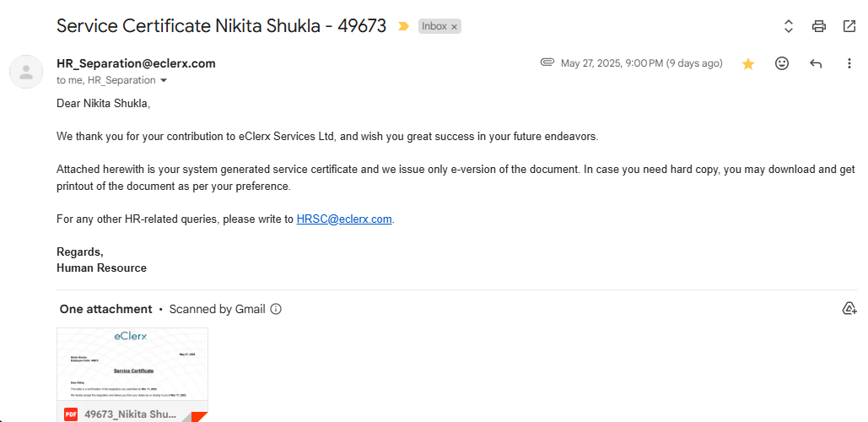
Task: Click the red PDF file icon
Action: pyautogui.click(x=71, y=414)
